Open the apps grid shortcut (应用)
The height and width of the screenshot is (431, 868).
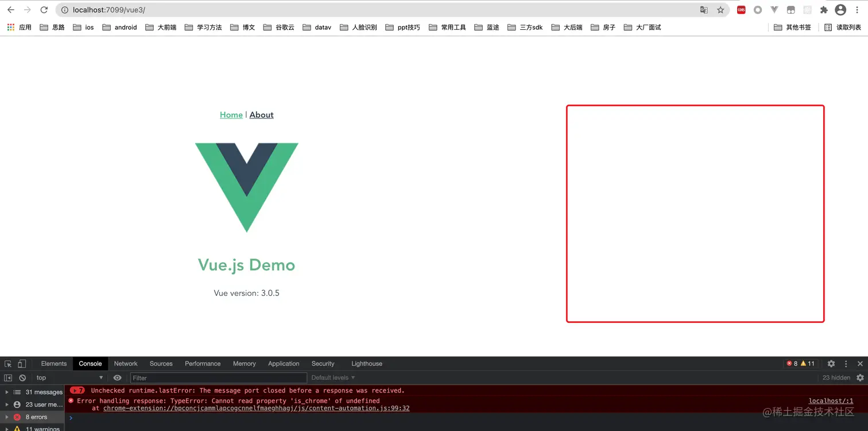(x=19, y=27)
